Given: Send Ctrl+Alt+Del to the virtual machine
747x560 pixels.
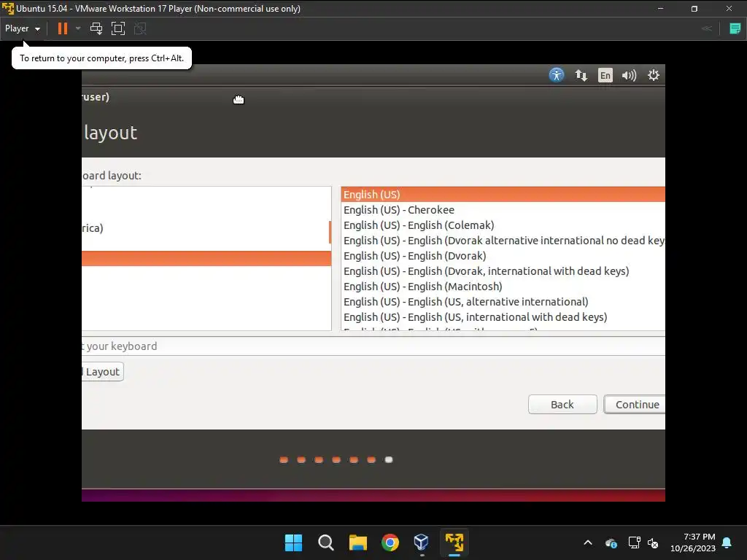Looking at the screenshot, I should (x=96, y=28).
